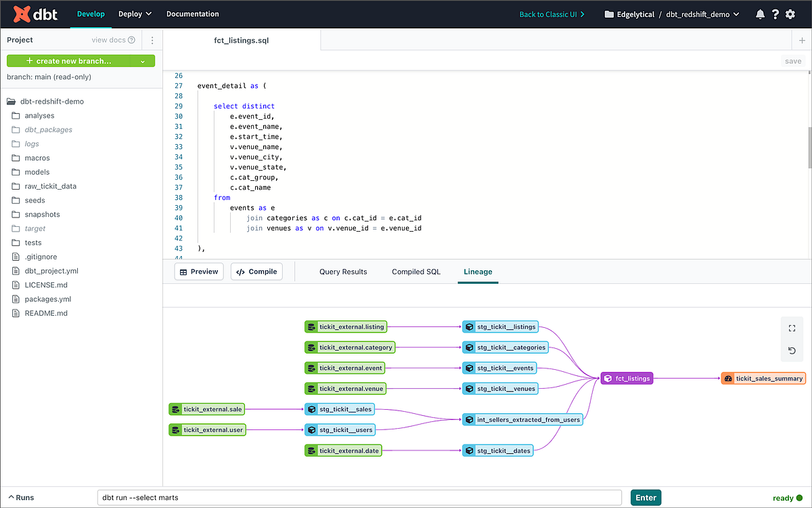Select stg_tickit__events node
This screenshot has width=812, height=508.
(499, 368)
